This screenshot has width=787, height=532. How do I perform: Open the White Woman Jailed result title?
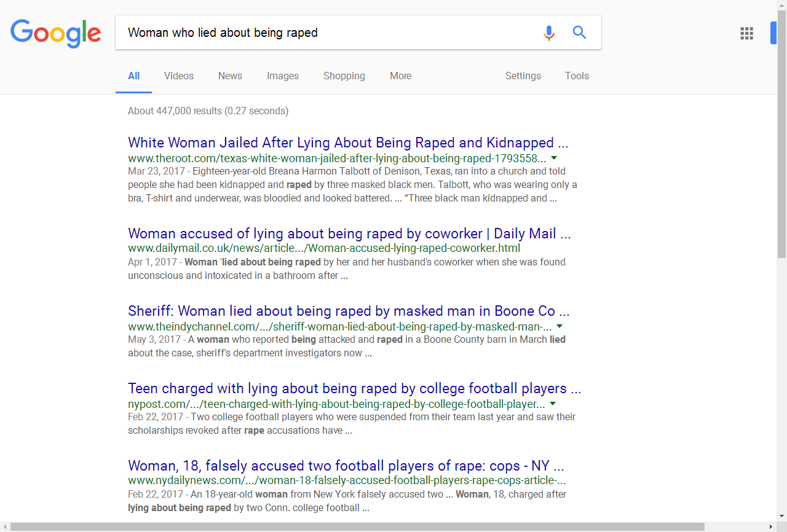coord(348,143)
